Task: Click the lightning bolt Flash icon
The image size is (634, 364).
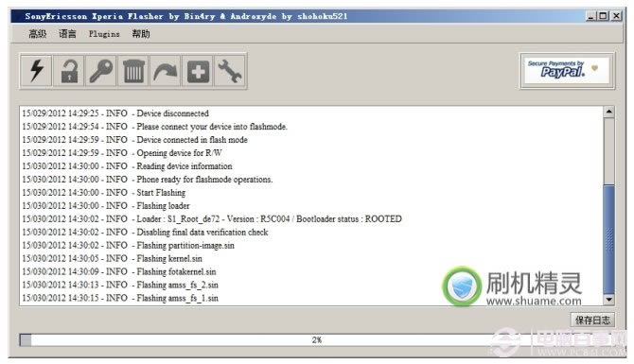Action: 37,71
